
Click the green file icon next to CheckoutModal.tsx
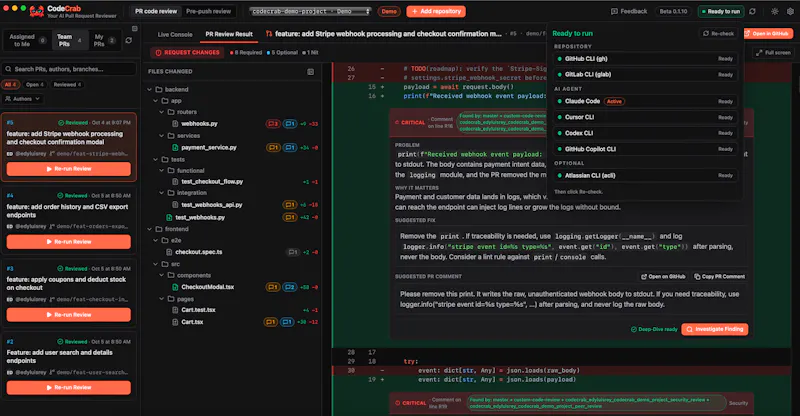175,287
